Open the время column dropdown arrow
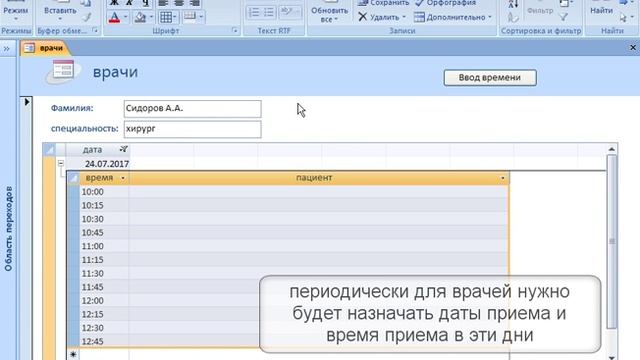 click(x=122, y=178)
